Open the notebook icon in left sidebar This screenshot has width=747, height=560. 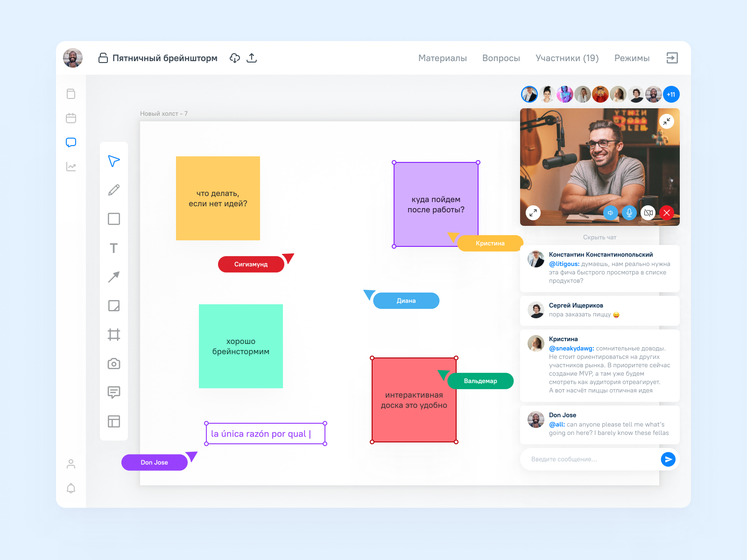point(71,94)
